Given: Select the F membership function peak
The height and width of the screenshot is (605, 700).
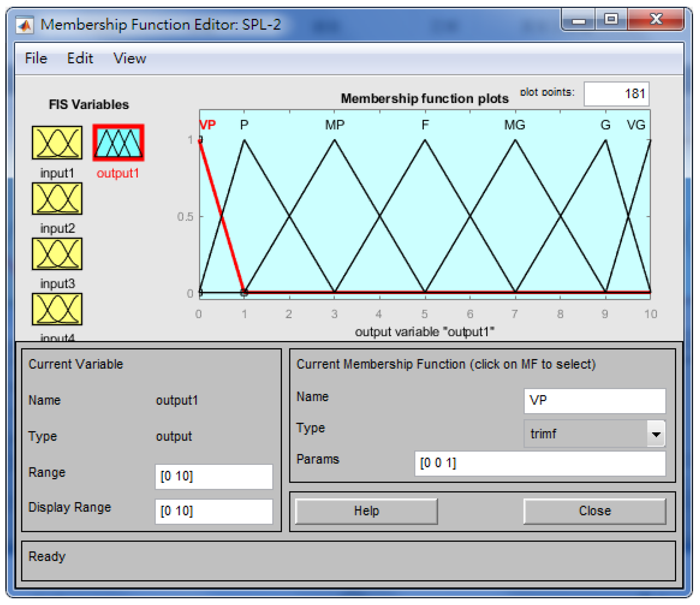Looking at the screenshot, I should point(425,140).
